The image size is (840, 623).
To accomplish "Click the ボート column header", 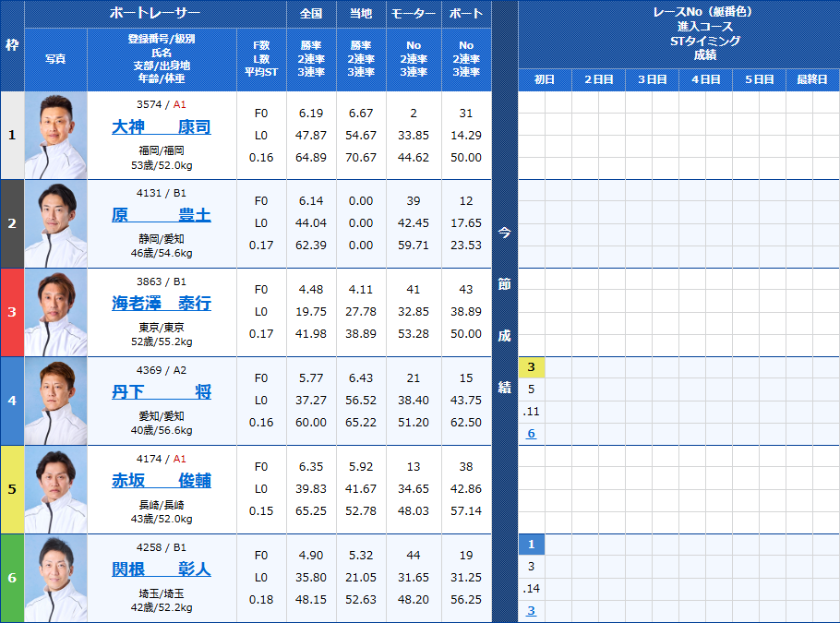I will [x=466, y=14].
